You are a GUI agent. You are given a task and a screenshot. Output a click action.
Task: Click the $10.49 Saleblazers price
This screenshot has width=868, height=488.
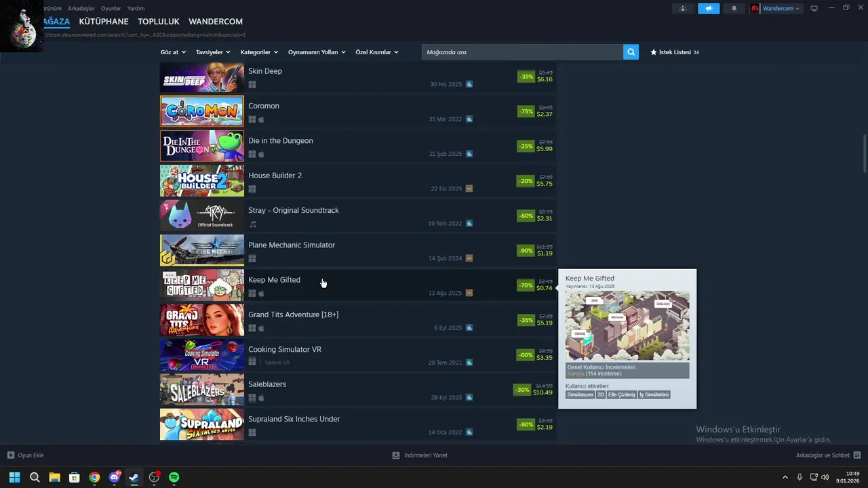pyautogui.click(x=542, y=392)
